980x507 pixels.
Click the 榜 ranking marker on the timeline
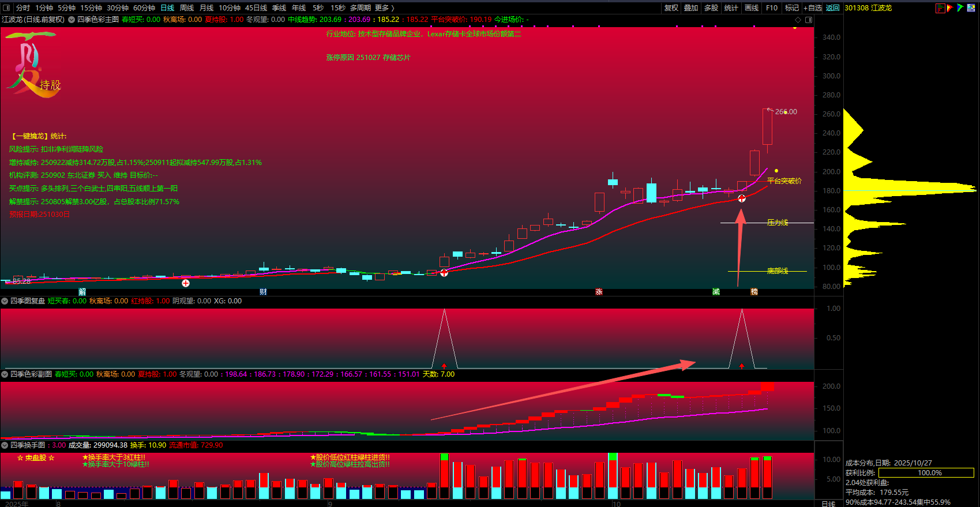click(754, 292)
